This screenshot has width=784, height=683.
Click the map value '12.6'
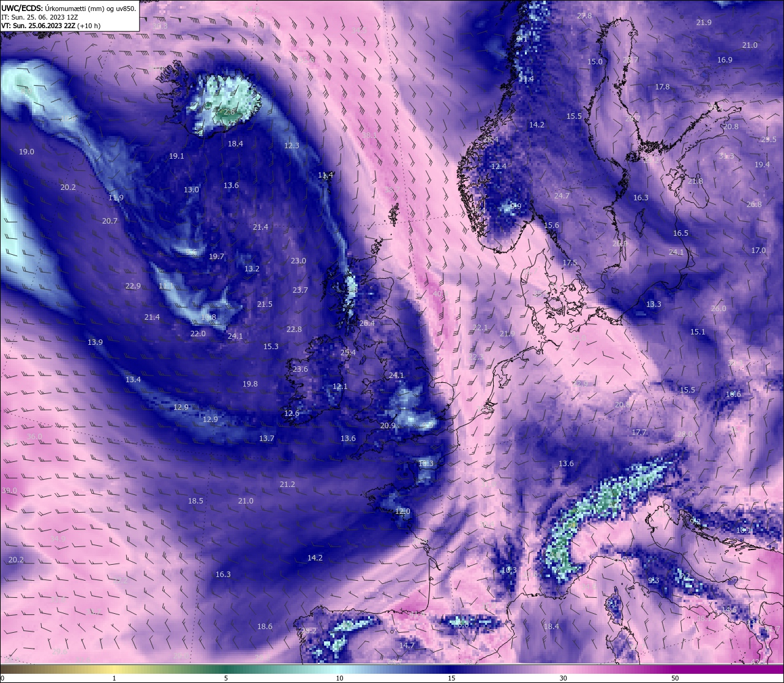point(292,413)
